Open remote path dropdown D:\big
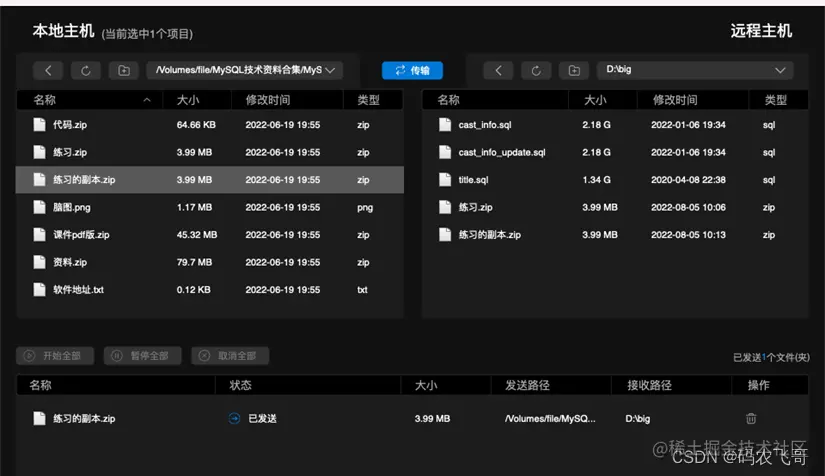This screenshot has width=825, height=476. [x=695, y=70]
